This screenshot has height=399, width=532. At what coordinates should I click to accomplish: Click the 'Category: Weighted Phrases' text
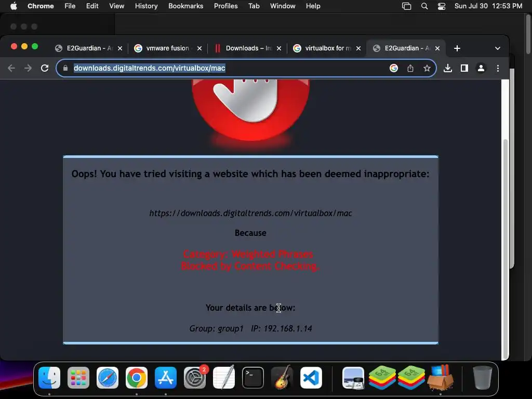point(248,254)
